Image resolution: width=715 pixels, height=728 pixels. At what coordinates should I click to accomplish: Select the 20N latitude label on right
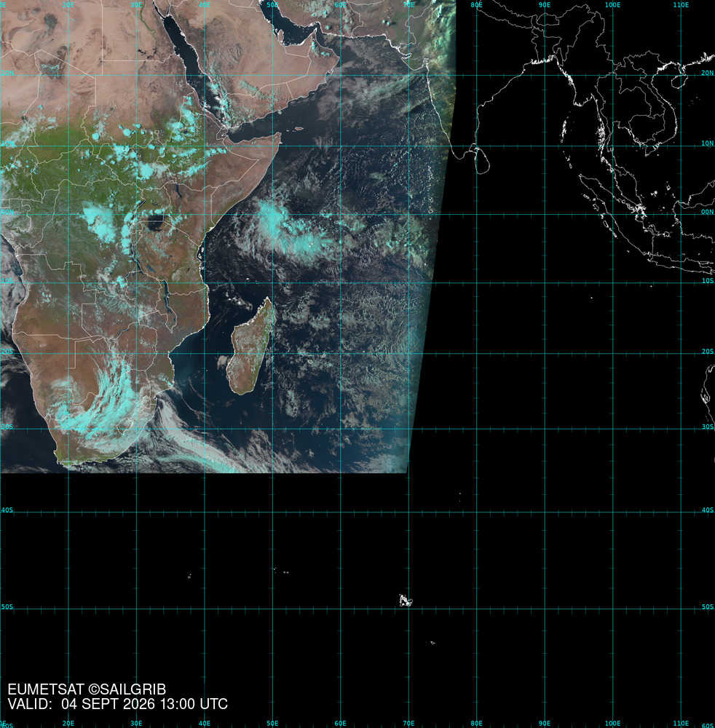pyautogui.click(x=707, y=73)
